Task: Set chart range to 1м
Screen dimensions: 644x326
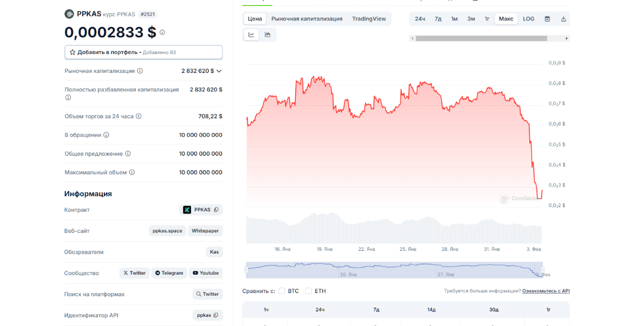Action: [x=454, y=19]
